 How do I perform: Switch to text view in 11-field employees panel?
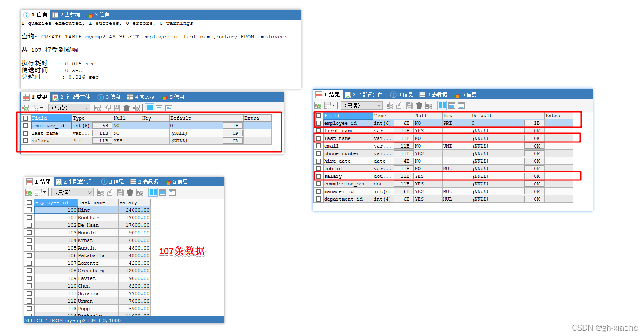[461, 105]
